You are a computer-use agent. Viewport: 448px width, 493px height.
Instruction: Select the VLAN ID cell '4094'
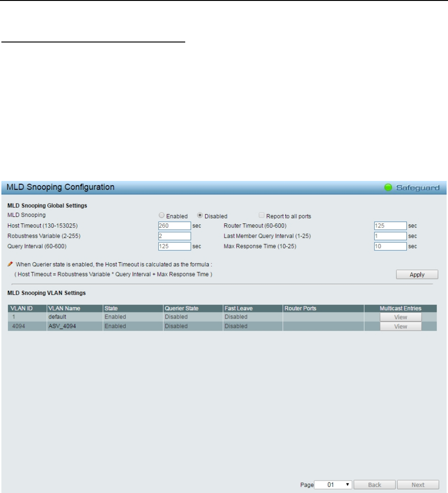[x=27, y=326]
